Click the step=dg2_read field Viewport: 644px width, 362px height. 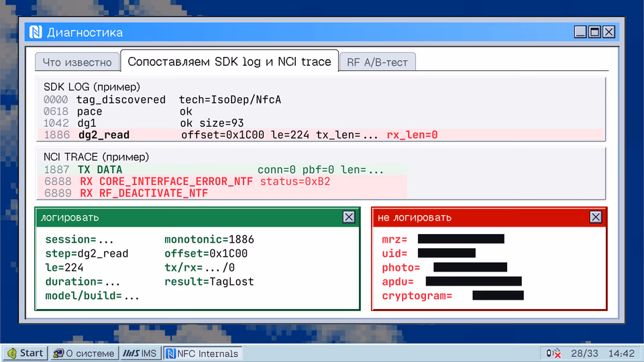click(87, 253)
